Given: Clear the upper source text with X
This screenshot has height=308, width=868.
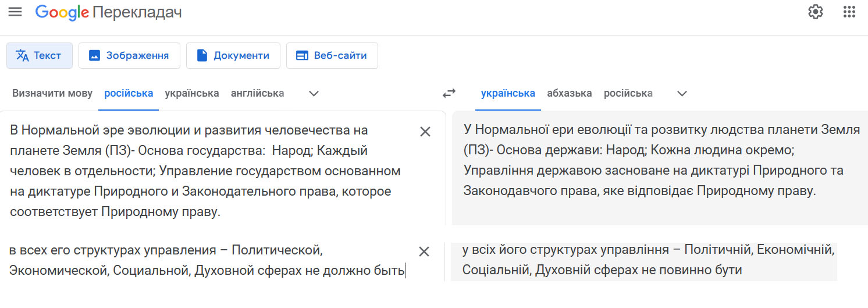Looking at the screenshot, I should 425,132.
